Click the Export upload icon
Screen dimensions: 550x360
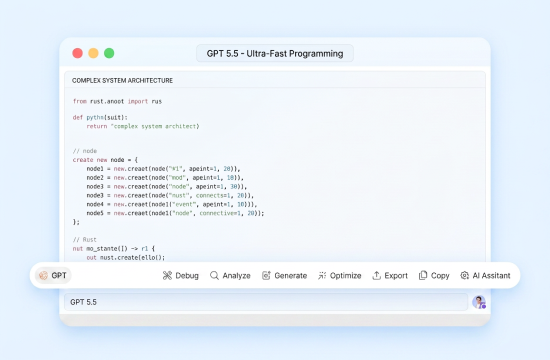pos(376,275)
